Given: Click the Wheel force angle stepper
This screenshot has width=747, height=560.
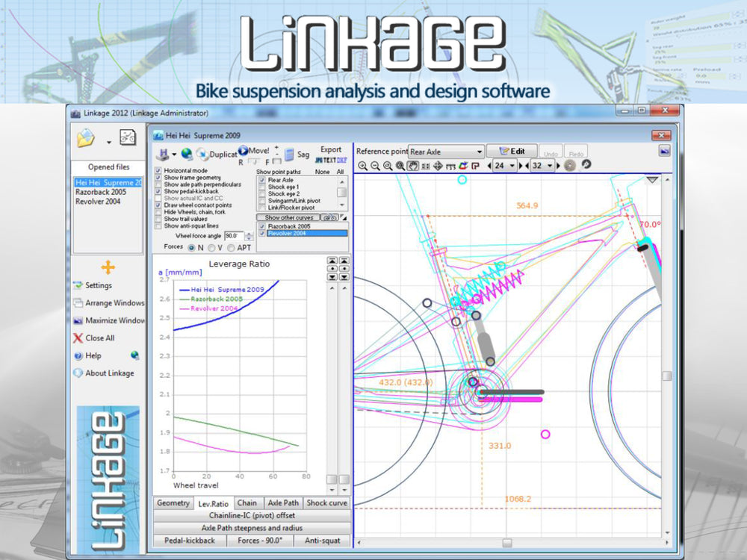Looking at the screenshot, I should point(249,236).
